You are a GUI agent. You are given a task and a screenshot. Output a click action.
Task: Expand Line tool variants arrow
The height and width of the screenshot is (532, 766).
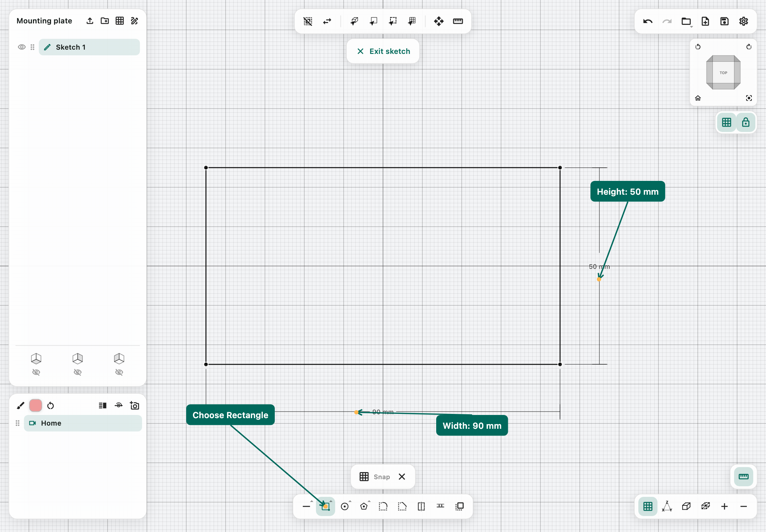coord(312,501)
